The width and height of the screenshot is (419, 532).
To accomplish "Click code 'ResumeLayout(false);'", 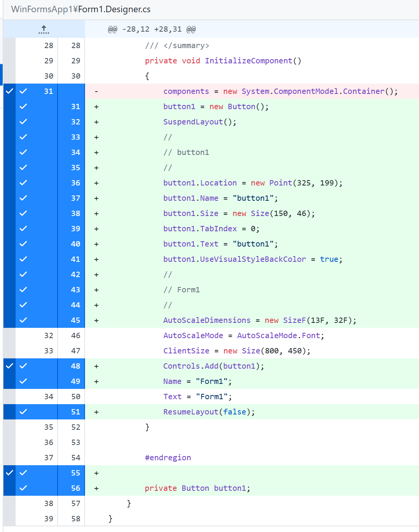I will point(209,412).
